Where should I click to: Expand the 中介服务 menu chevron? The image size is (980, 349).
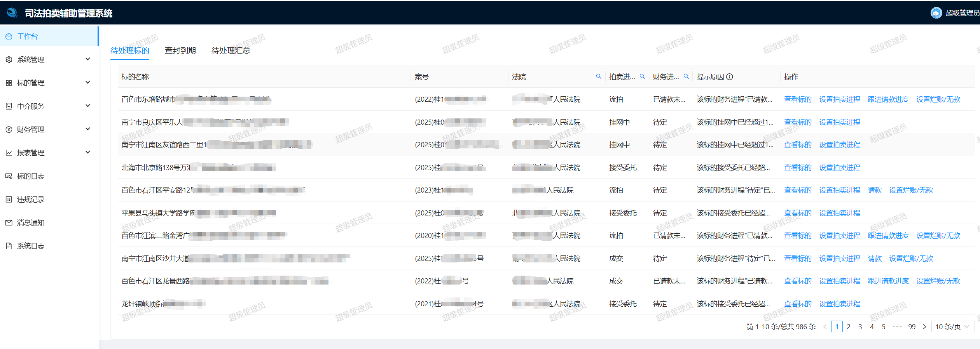[x=88, y=106]
